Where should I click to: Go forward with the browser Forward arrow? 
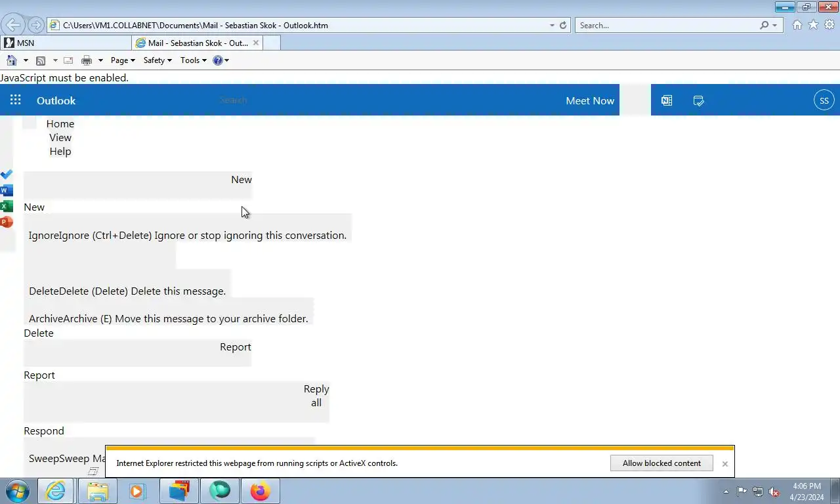click(36, 25)
